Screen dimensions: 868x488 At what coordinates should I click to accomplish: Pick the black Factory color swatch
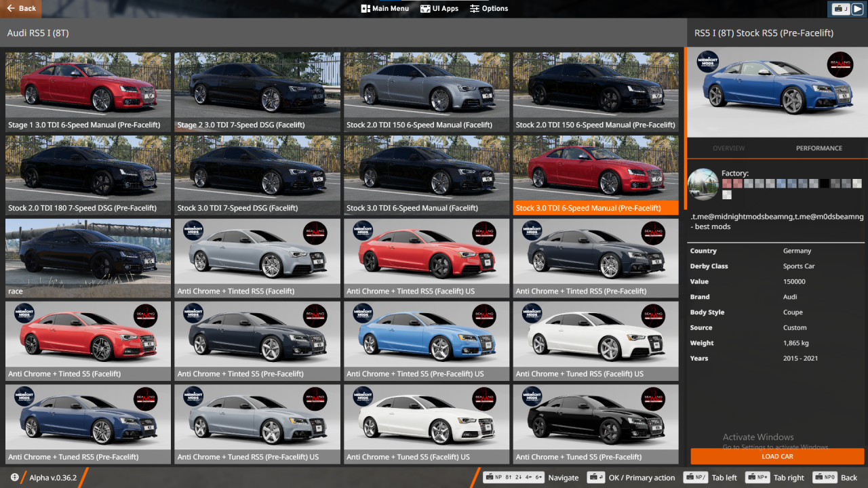[x=825, y=184]
